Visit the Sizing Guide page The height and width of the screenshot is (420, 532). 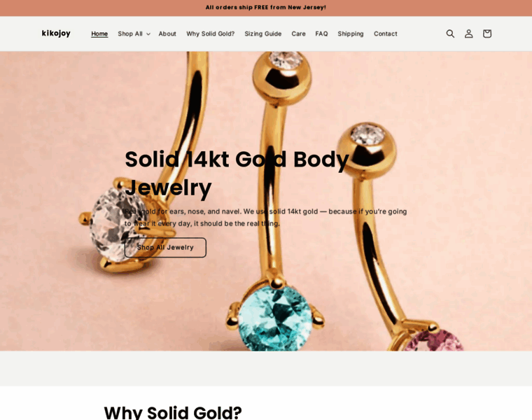[263, 34]
